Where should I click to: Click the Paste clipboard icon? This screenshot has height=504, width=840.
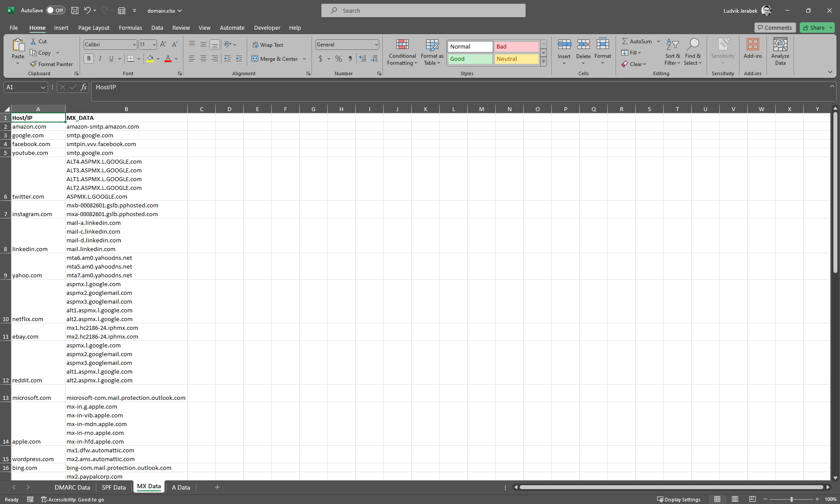tap(18, 45)
